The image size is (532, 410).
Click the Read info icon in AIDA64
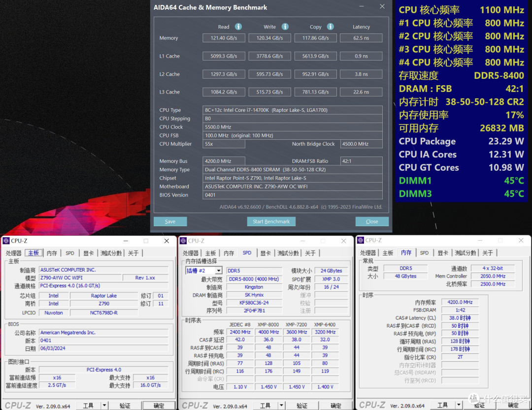click(238, 27)
